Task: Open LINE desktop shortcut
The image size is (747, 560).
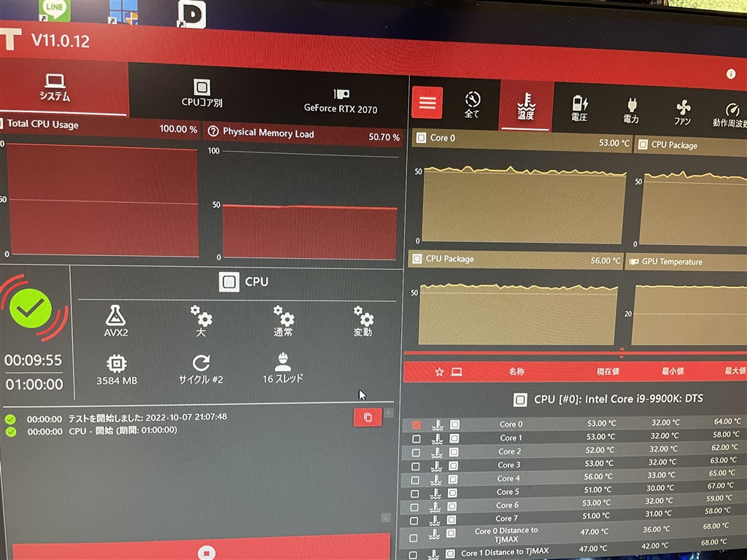Action: pos(55,10)
